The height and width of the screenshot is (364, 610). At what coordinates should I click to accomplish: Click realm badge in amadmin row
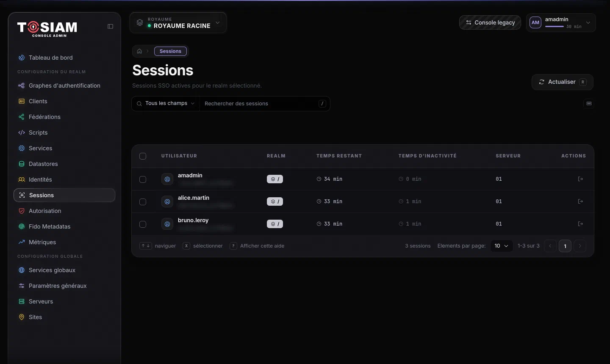point(275,179)
